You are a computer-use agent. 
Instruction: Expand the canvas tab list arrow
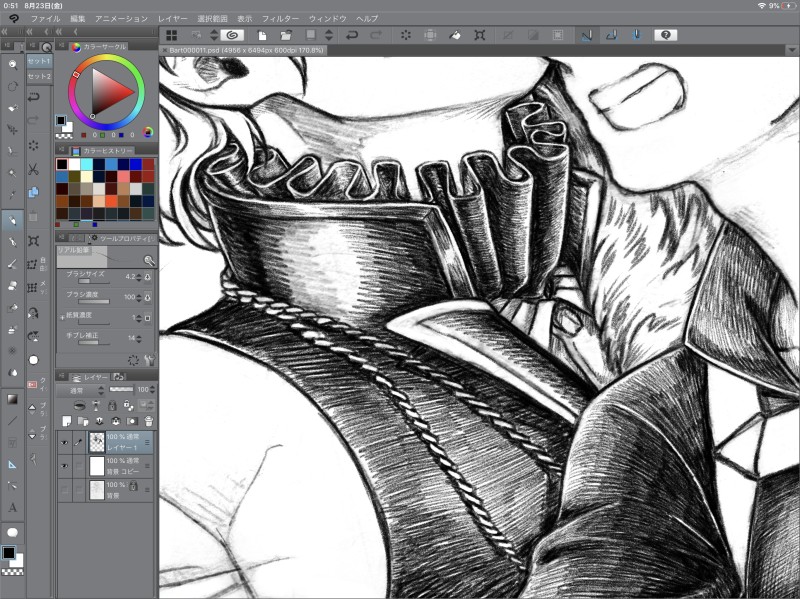[792, 51]
